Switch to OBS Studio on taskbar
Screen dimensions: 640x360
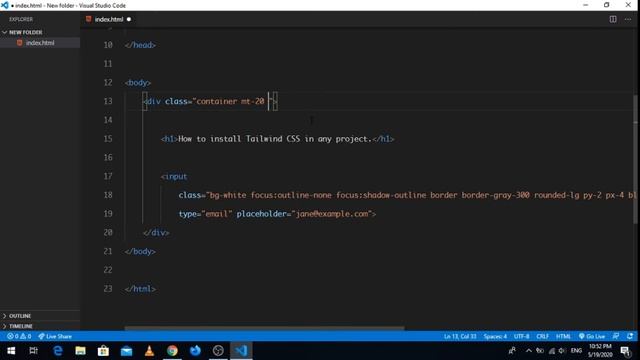(218, 351)
